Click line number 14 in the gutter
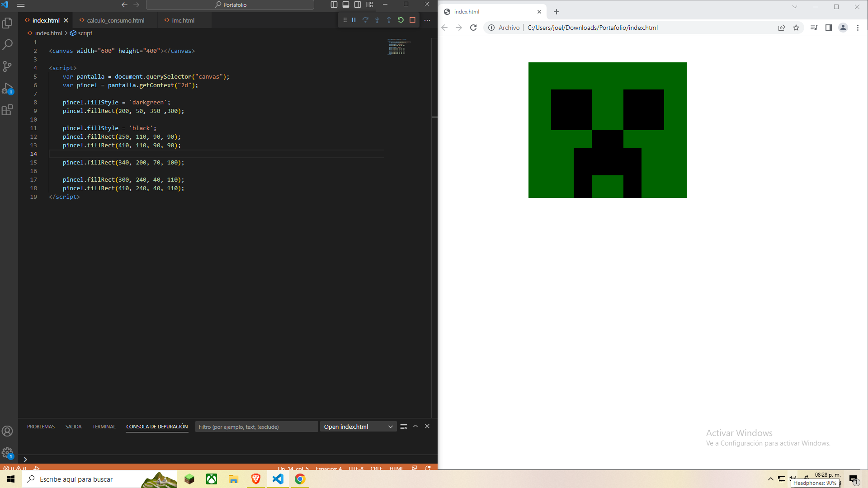 pyautogui.click(x=33, y=154)
